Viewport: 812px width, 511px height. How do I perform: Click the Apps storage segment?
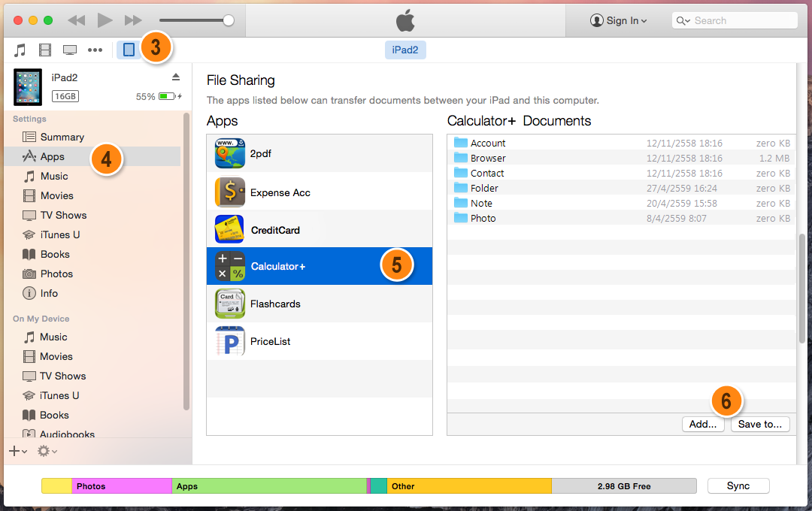[x=269, y=486]
